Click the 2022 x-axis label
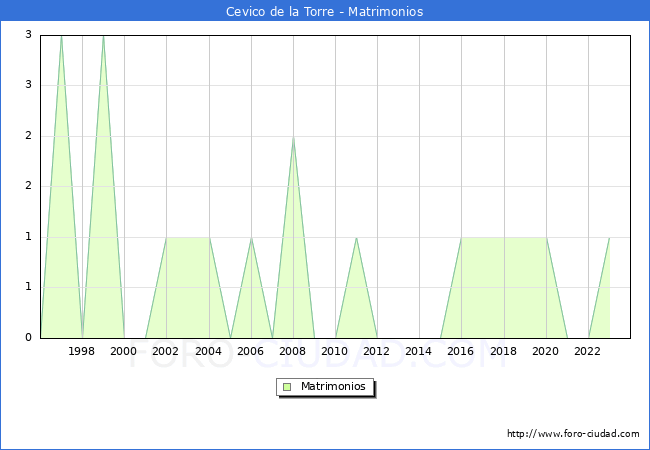This screenshot has width=650, height=450. coord(587,351)
